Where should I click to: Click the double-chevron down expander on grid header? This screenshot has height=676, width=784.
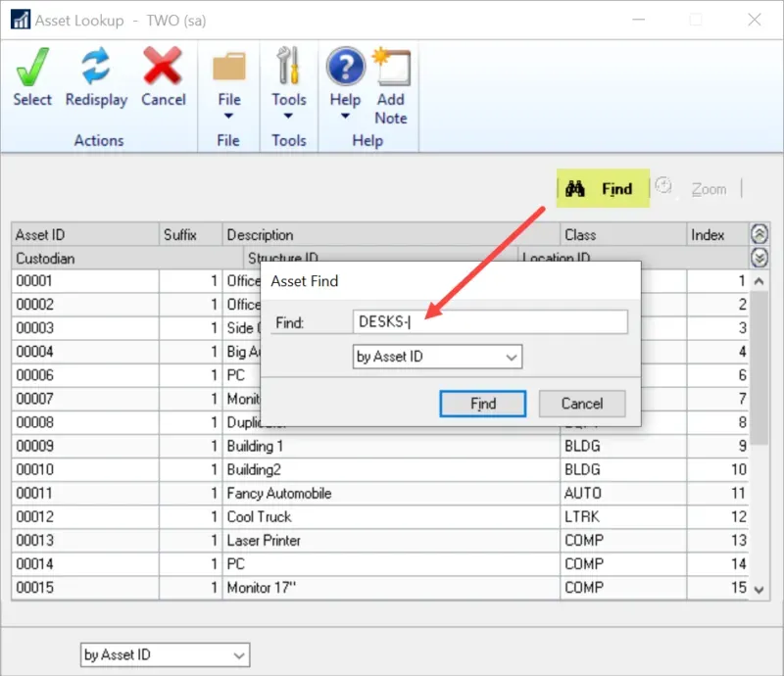click(759, 258)
